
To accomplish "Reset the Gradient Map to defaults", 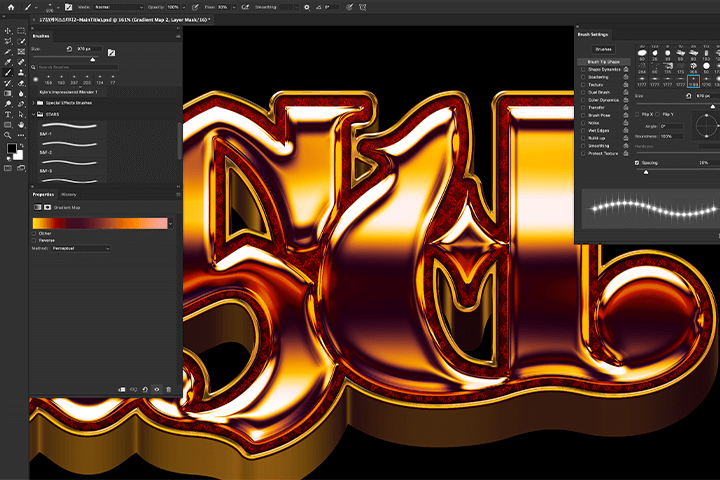I will [145, 390].
